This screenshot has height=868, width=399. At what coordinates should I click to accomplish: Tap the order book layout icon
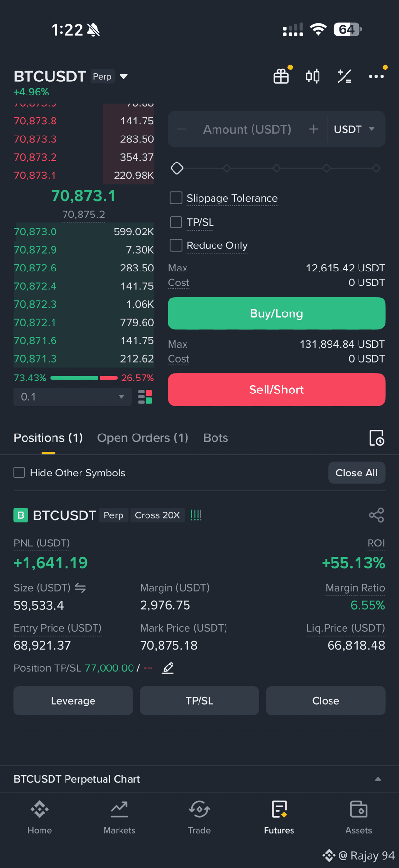(x=145, y=397)
